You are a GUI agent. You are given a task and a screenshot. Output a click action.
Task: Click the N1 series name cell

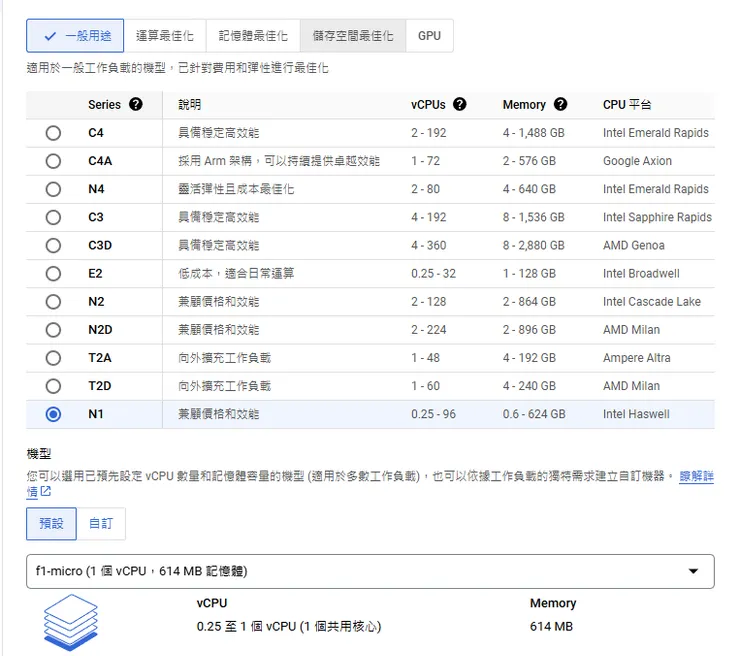(96, 414)
